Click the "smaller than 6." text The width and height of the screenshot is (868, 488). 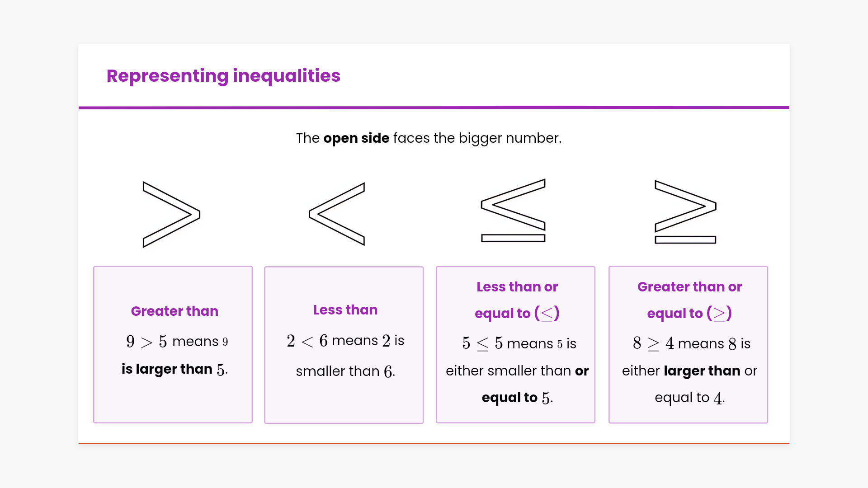(345, 371)
